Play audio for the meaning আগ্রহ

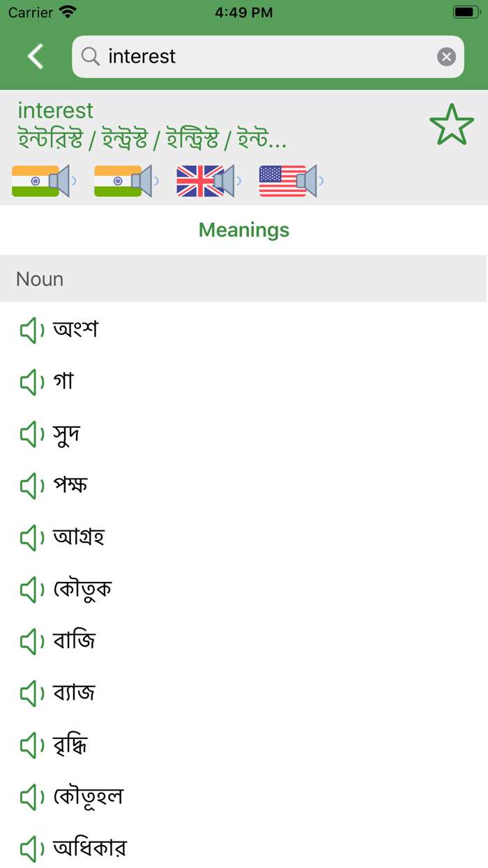point(31,537)
